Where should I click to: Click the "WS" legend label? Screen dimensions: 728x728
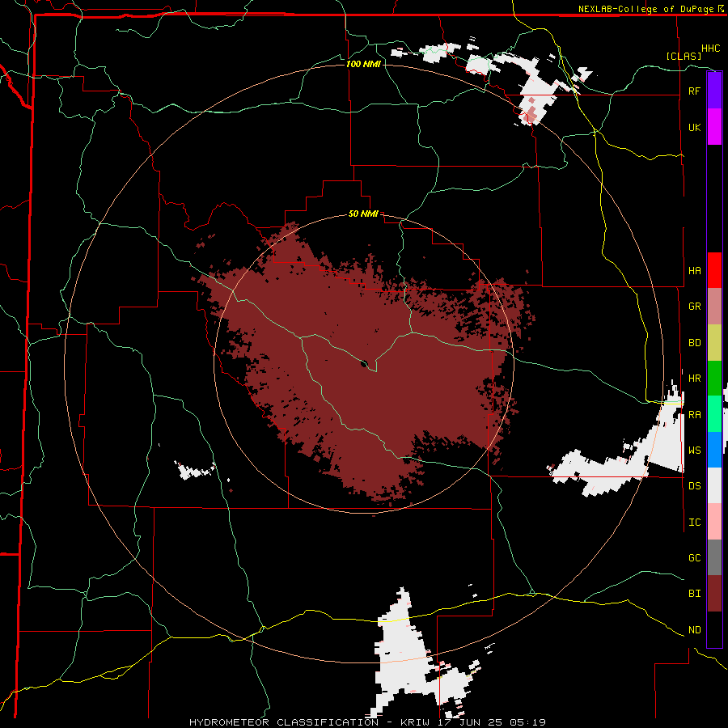point(694,450)
